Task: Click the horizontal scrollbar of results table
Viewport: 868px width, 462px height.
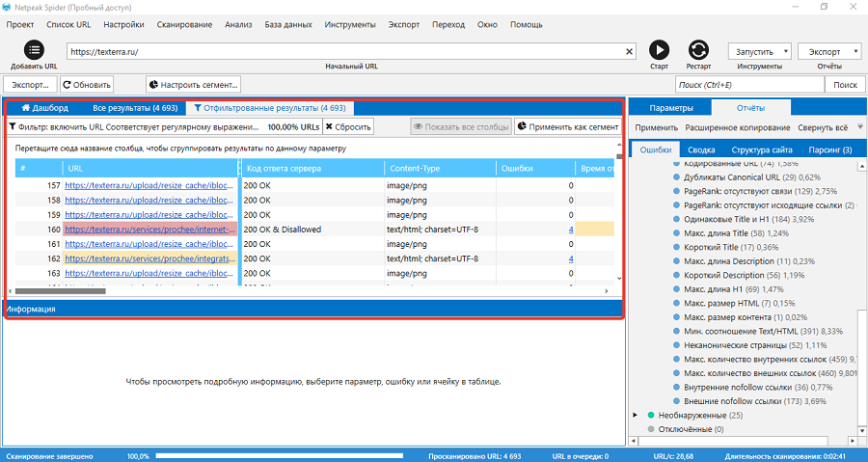Action: point(61,290)
